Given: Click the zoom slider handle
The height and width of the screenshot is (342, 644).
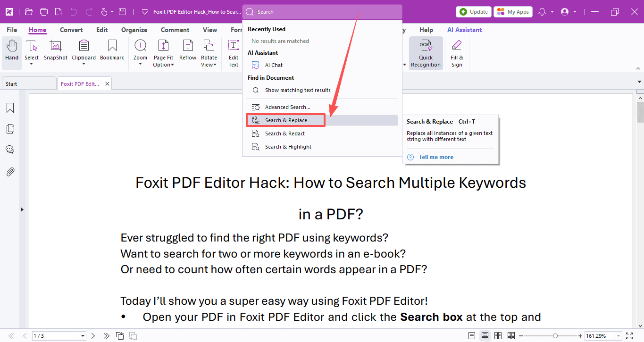Looking at the screenshot, I should click(555, 336).
